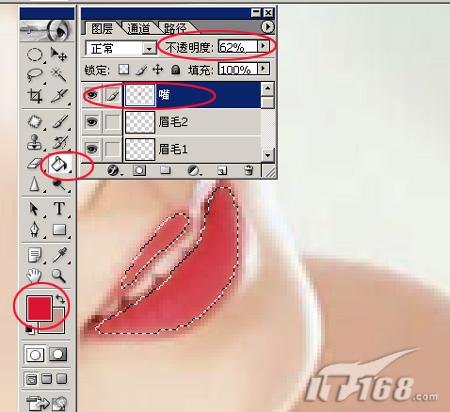
Task: Switch to the 路径 tab
Action: point(175,29)
